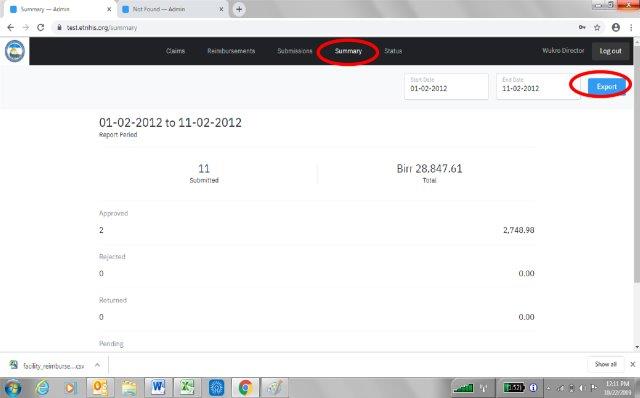Edit the End Date field
This screenshot has width=640, height=398.
click(538, 86)
